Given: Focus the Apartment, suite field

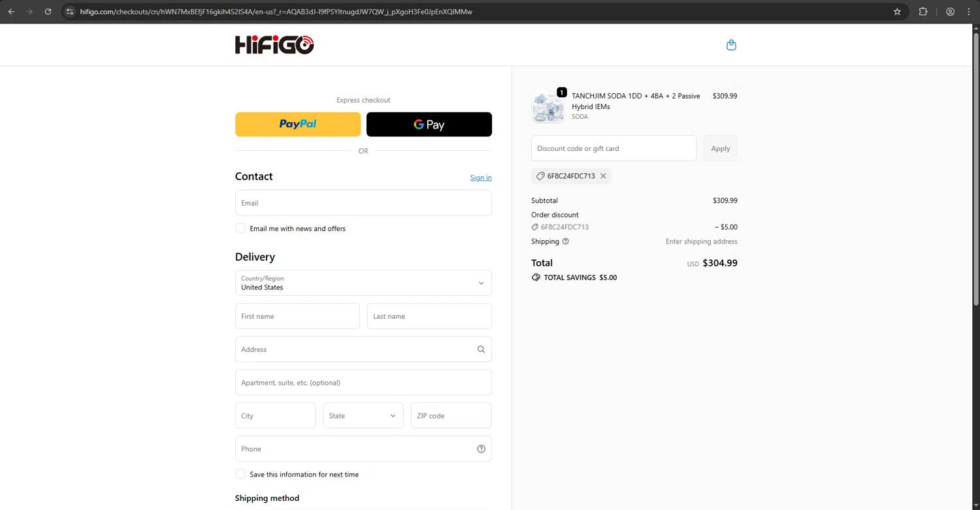Looking at the screenshot, I should point(363,383).
